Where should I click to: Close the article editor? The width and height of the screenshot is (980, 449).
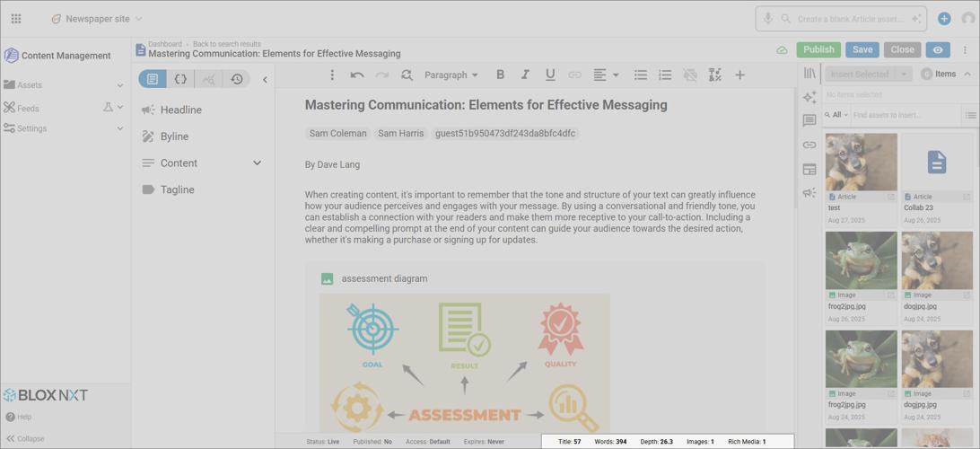pos(903,49)
